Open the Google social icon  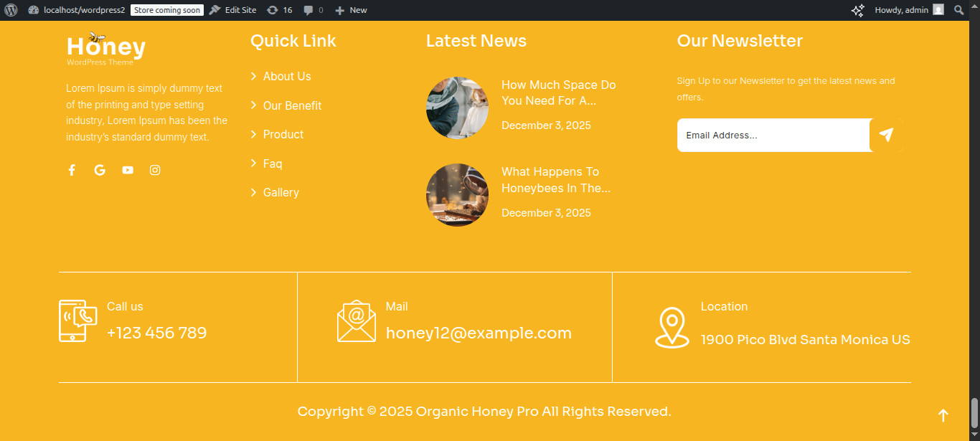100,170
